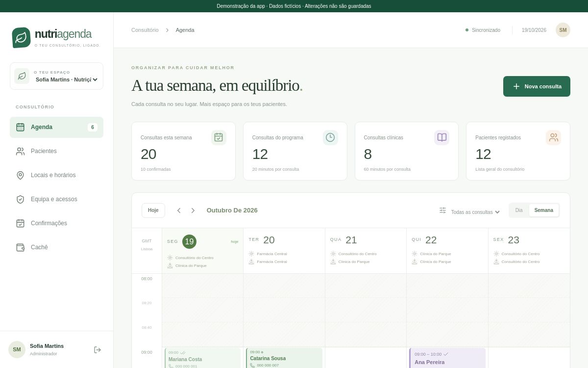
Task: Click the Agenda calendar icon in sidebar
Action: 20,127
